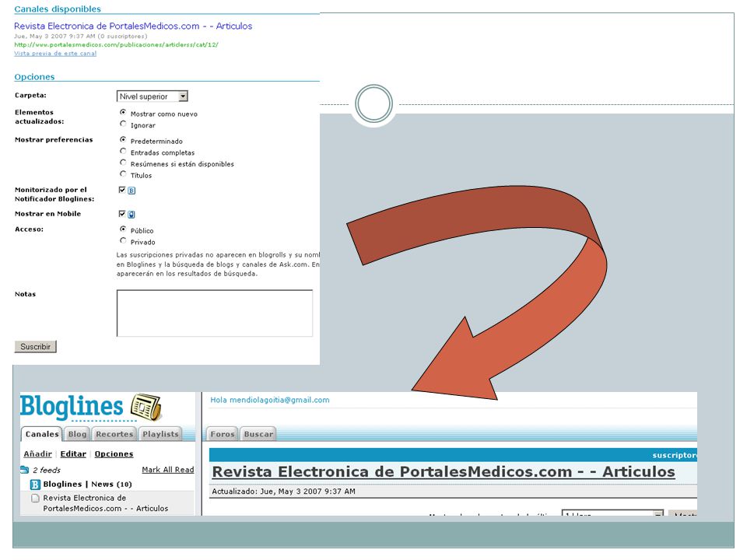Toggle the Monitorizado por el Notificador checkbox
747x560 pixels.
[122, 190]
